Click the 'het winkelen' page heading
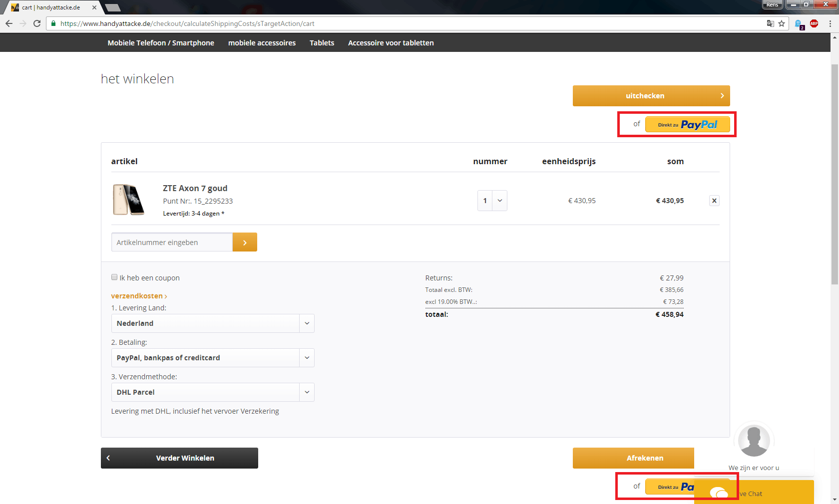Screen dimensions: 839x504 click(x=137, y=79)
